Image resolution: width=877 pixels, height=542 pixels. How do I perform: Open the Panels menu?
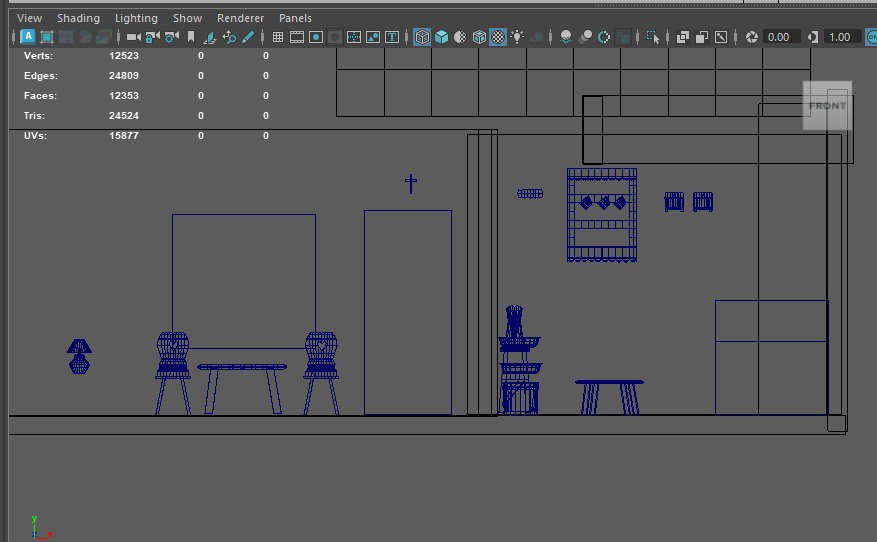coord(295,18)
